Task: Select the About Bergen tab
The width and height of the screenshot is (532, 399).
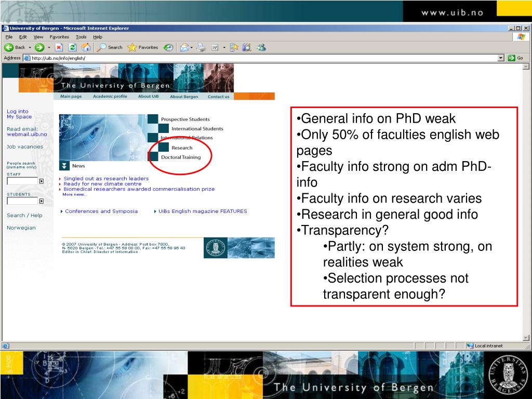Action: 184,97
